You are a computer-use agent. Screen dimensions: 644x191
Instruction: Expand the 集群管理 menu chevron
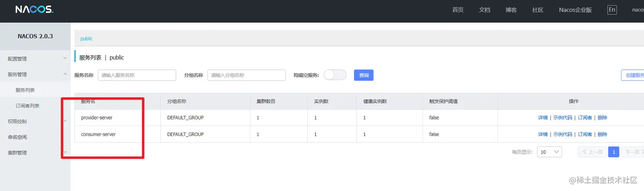65,152
